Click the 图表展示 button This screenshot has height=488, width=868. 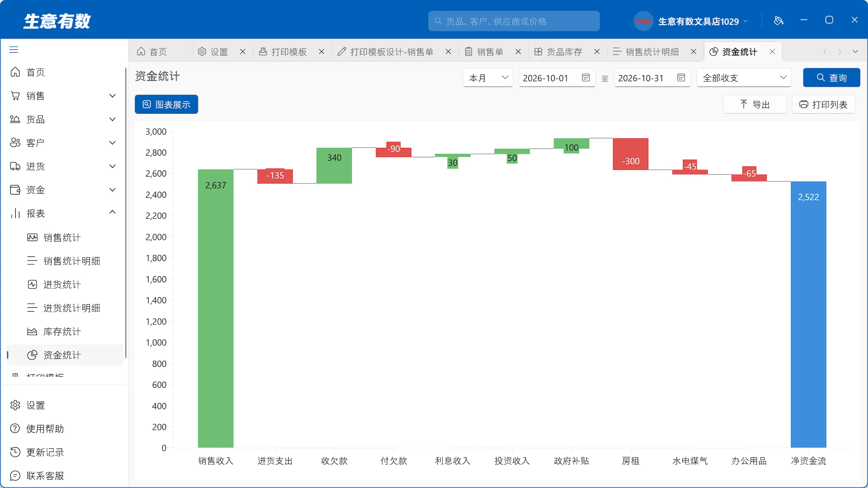[x=166, y=104]
